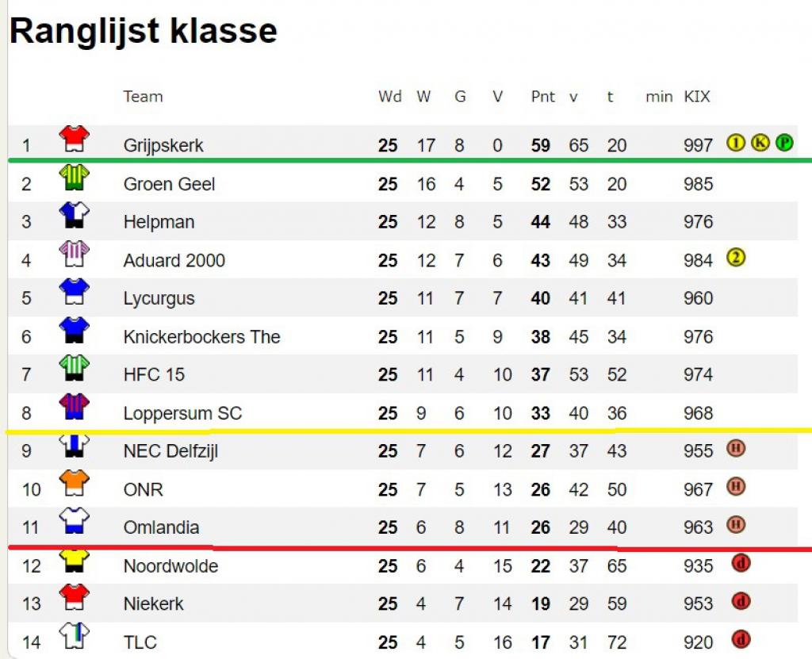Click the Team column header
812x659 pixels.
point(143,97)
